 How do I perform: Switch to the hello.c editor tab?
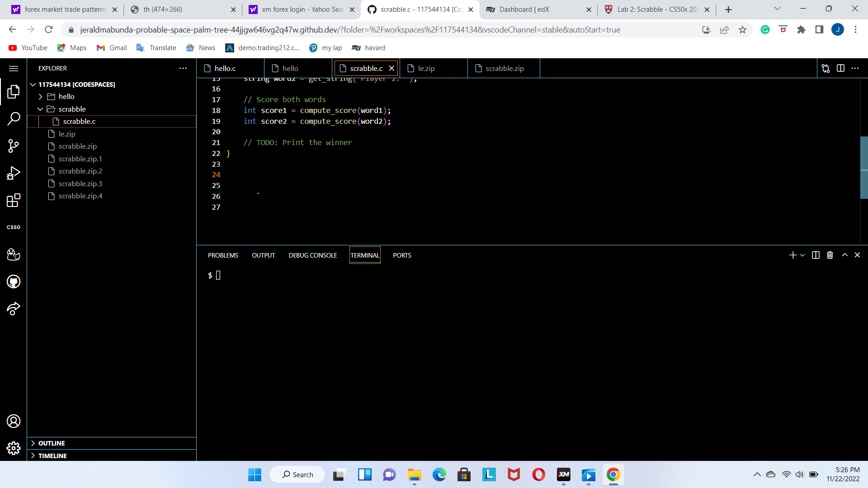224,68
